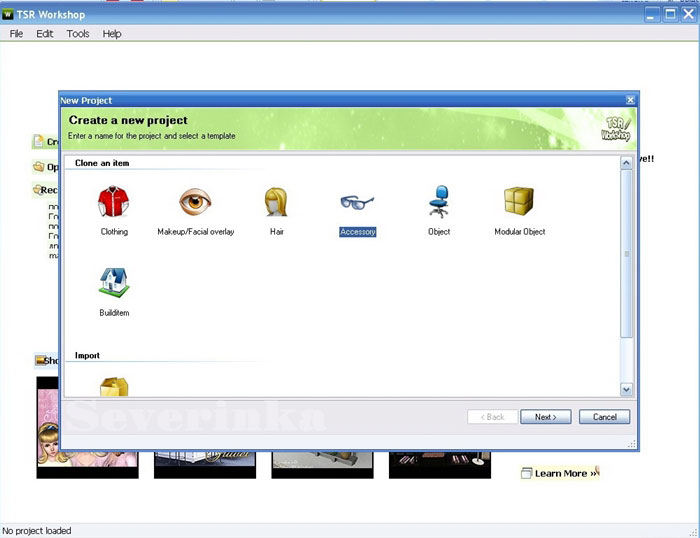Click the scrollbar up arrow in template list
The image size is (700, 538).
(x=627, y=161)
